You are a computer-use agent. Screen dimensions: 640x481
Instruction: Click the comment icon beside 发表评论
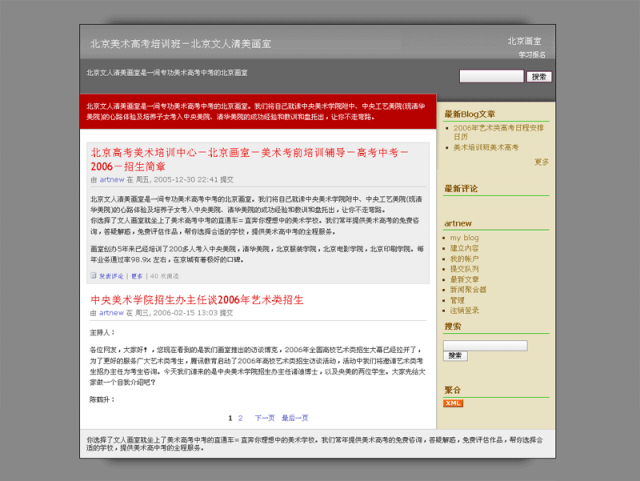click(x=94, y=275)
